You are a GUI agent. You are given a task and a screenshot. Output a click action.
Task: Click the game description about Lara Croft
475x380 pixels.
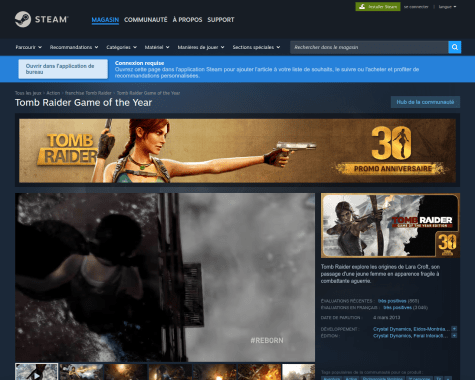tap(380, 274)
